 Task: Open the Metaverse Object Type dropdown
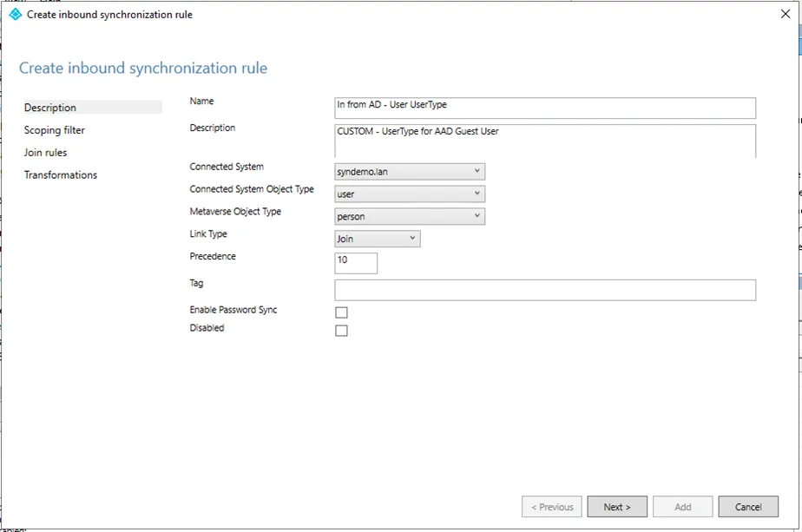click(409, 217)
